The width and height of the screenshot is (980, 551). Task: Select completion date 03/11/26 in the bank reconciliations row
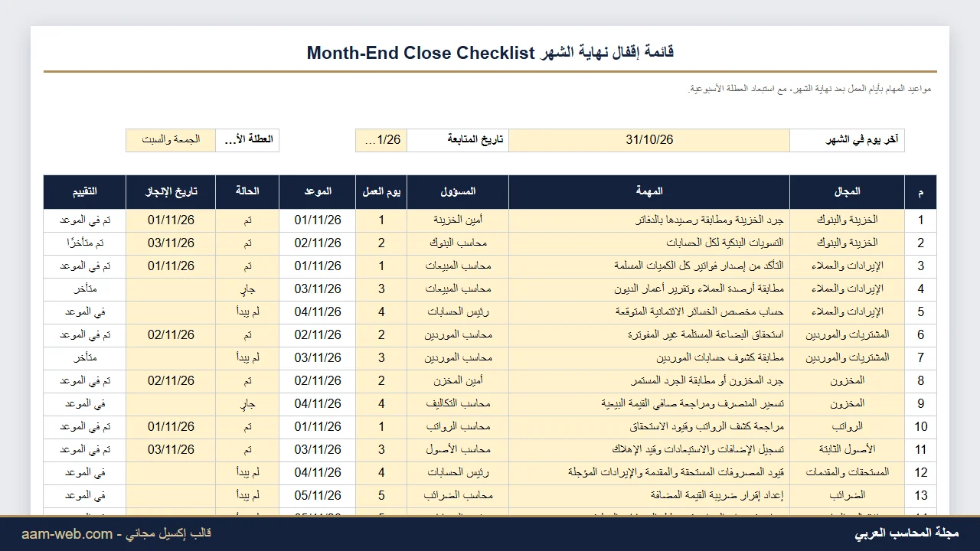pos(171,243)
